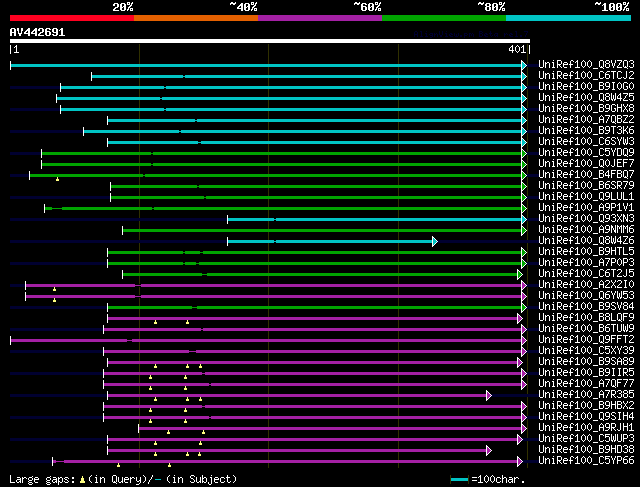Click the UniRef100_Q6YW53 hit label

[586, 296]
